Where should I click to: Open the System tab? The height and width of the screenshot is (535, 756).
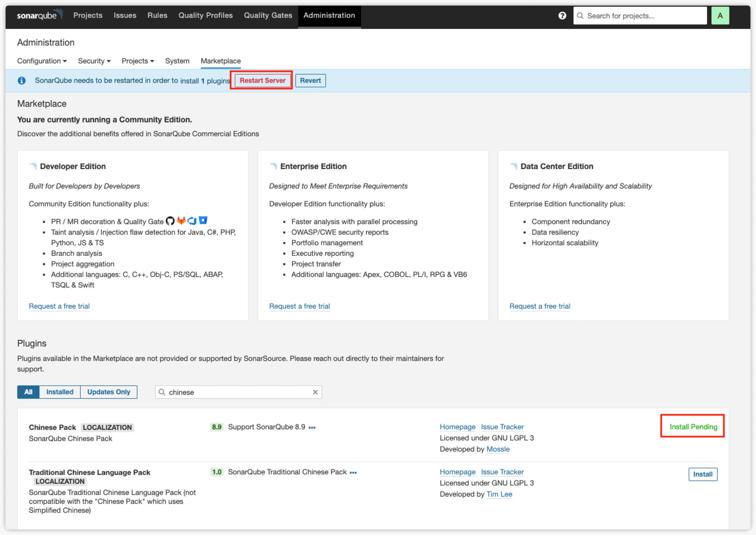click(177, 61)
